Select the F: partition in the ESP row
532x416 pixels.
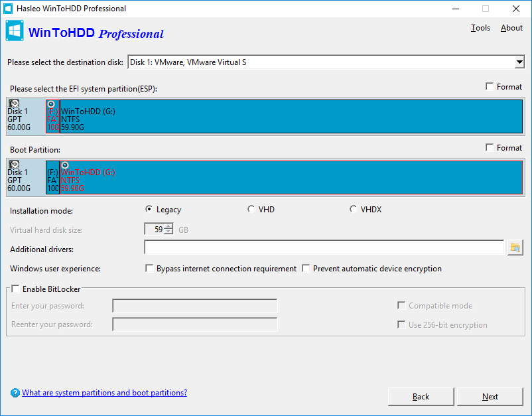[52, 116]
